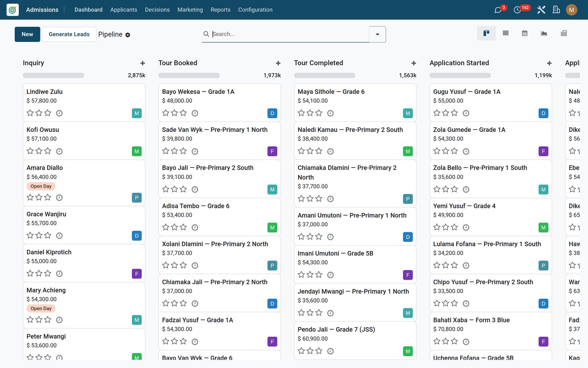Focus the Search input field
The width and height of the screenshot is (588, 368).
(x=290, y=34)
